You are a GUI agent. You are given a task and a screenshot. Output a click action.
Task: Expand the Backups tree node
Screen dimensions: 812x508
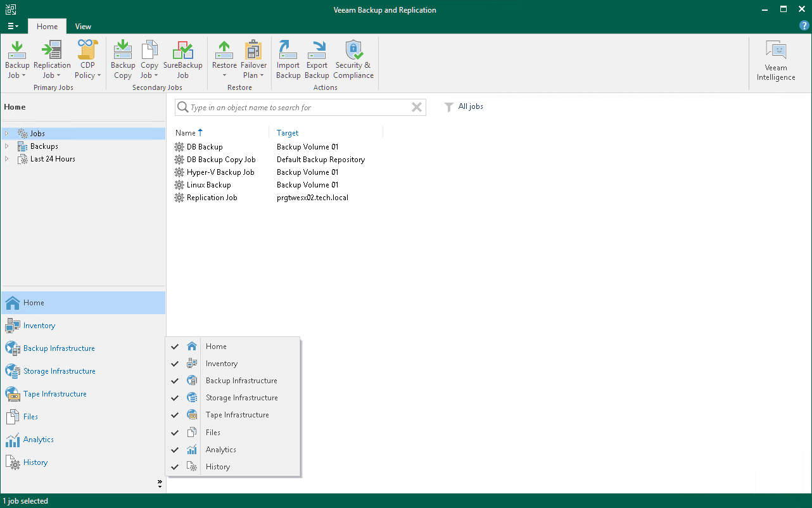7,146
